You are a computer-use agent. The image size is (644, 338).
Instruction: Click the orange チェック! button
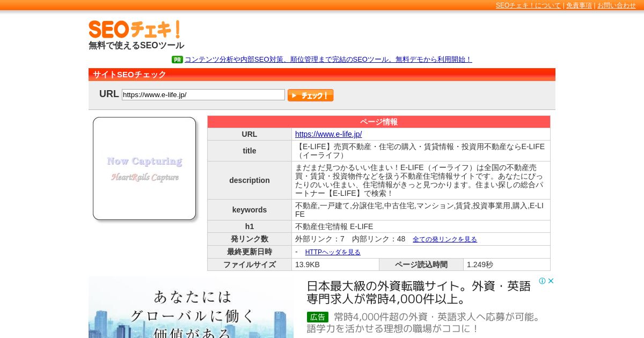(x=310, y=95)
